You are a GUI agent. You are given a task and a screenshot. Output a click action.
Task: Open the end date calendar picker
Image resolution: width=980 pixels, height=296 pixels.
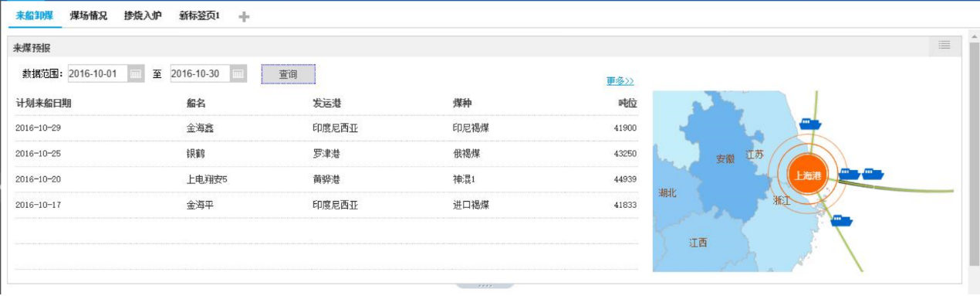[x=238, y=74]
